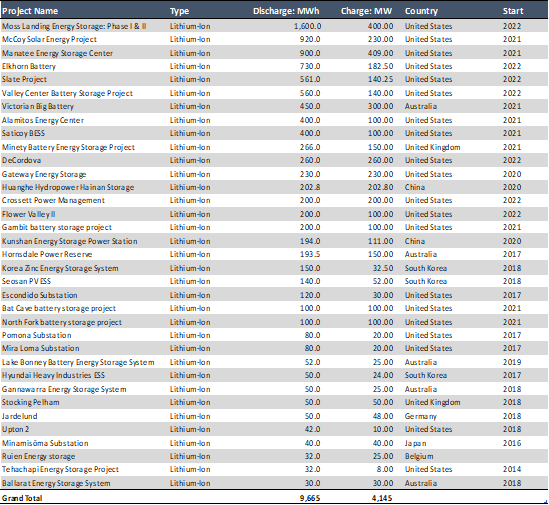Select the 2014 start year
This screenshot has height=505, width=549.
(x=512, y=469)
